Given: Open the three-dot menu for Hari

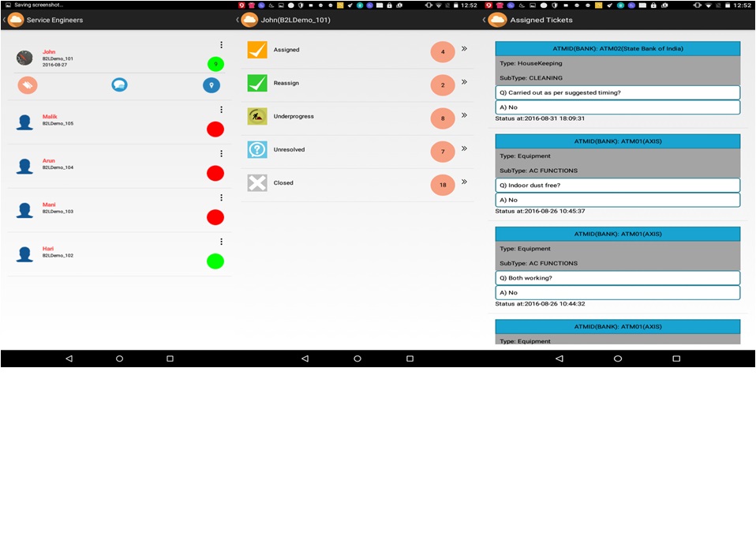Looking at the screenshot, I should 222,242.
